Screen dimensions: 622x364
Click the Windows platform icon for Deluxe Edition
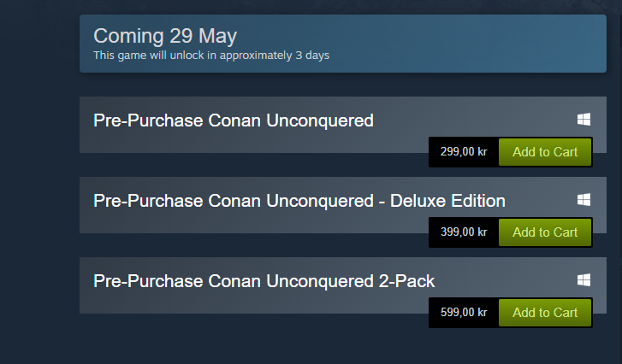click(x=583, y=200)
